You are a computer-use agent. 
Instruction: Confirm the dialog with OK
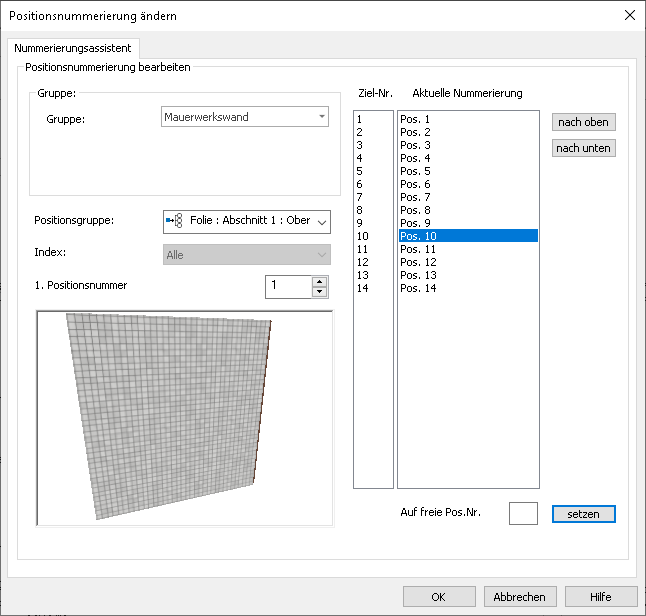point(439,597)
